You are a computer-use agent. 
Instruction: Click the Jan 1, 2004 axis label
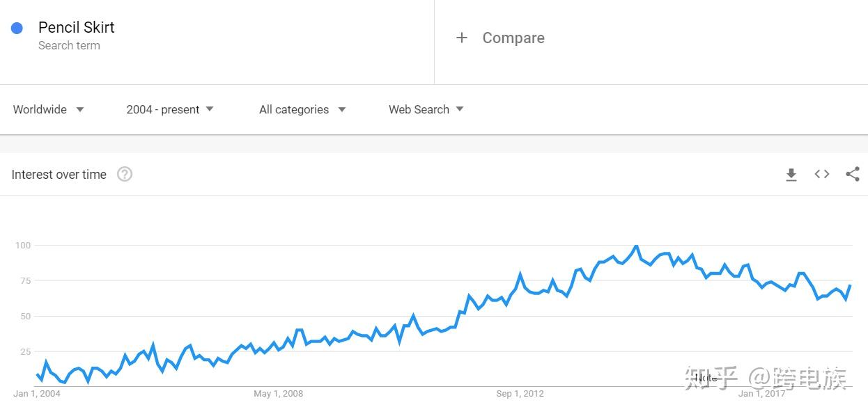(37, 394)
